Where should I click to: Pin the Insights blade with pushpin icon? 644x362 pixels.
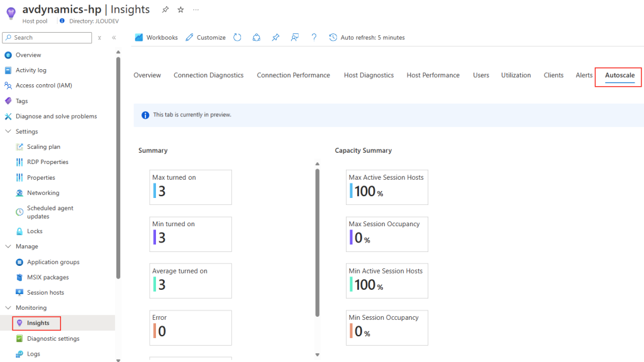pos(165,9)
